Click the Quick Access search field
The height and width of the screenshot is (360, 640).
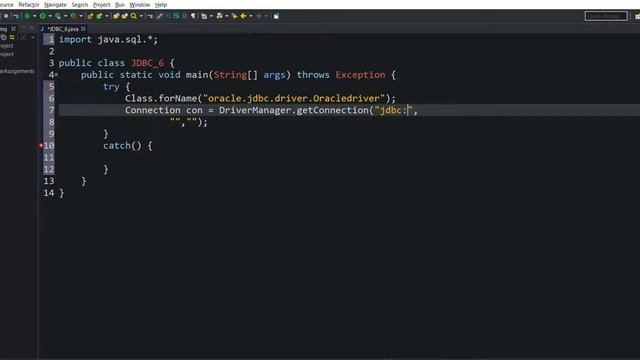point(606,16)
